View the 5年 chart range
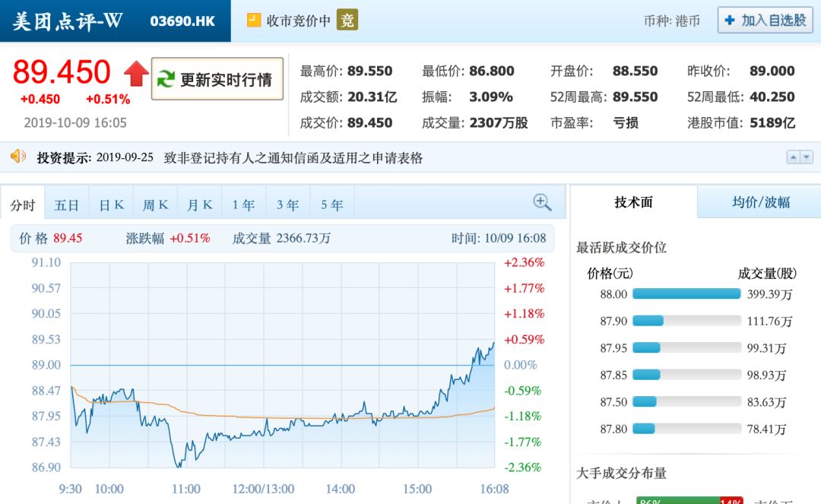821x504 pixels. pos(331,205)
